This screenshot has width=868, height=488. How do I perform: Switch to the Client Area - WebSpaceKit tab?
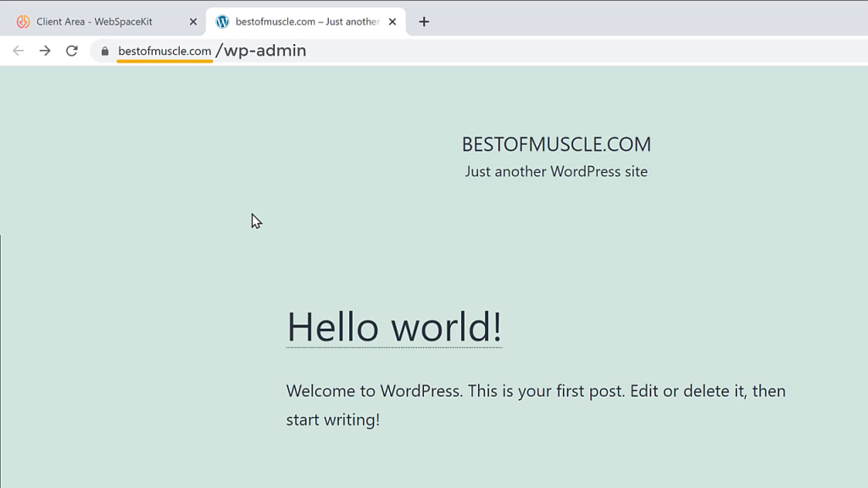(x=103, y=21)
